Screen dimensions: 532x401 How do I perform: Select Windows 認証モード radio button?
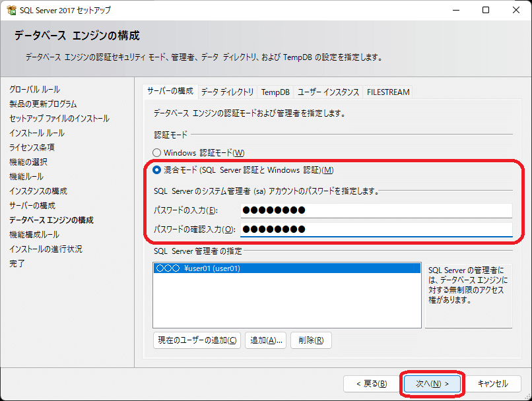(157, 152)
